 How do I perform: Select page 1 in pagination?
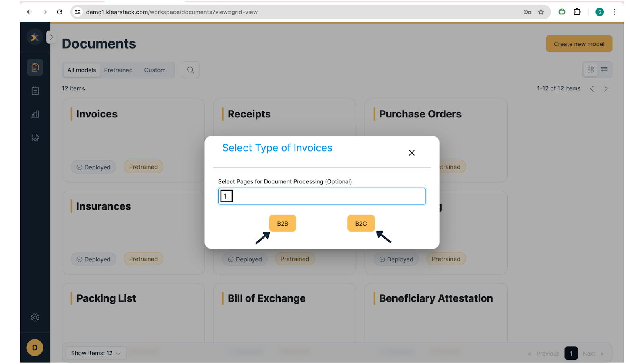[571, 353]
